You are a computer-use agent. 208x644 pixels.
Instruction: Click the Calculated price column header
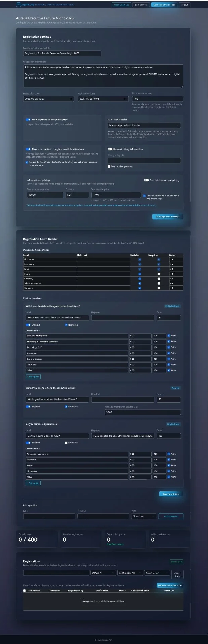pos(140,591)
